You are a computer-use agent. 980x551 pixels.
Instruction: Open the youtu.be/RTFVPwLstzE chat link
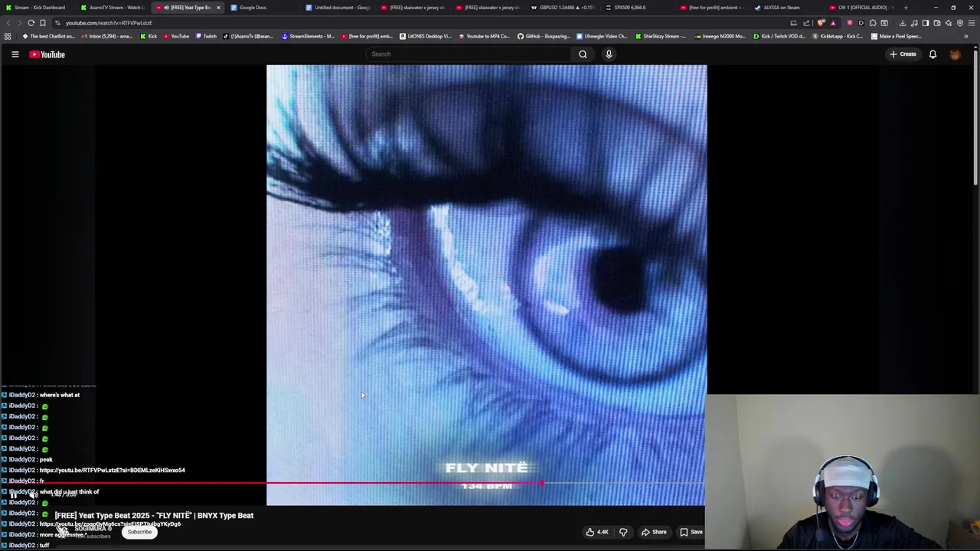click(x=112, y=471)
